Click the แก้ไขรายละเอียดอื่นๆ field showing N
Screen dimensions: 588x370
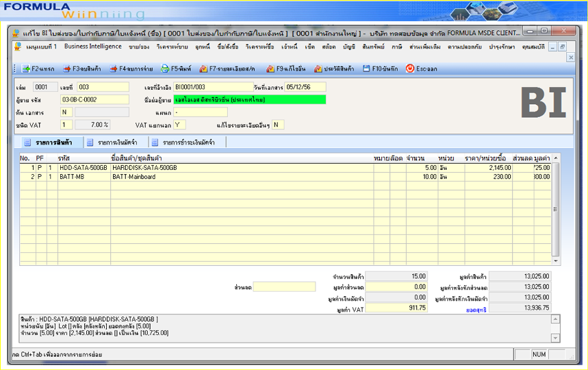278,125
